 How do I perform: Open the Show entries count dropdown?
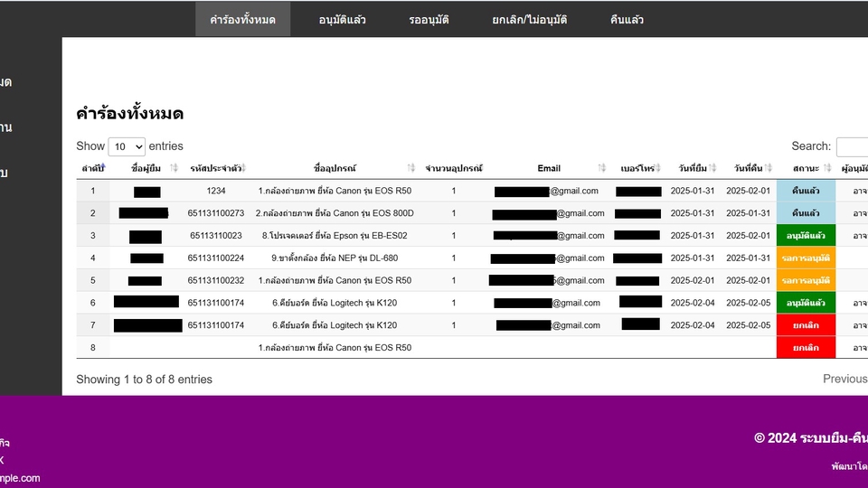[x=127, y=146]
